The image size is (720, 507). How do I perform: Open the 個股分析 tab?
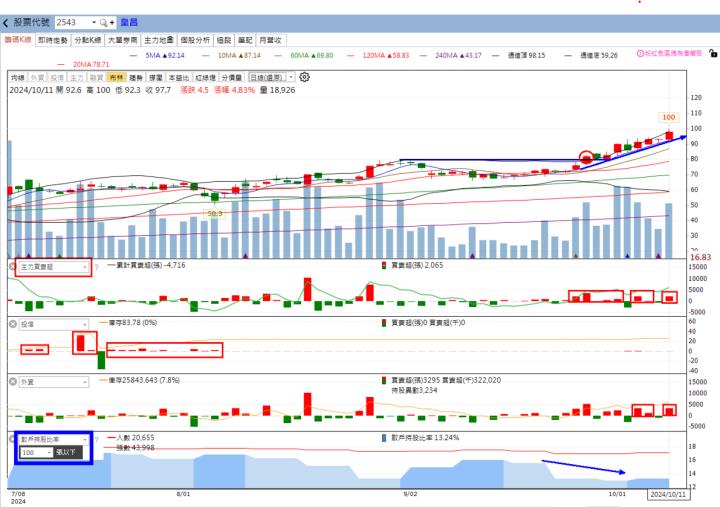195,40
